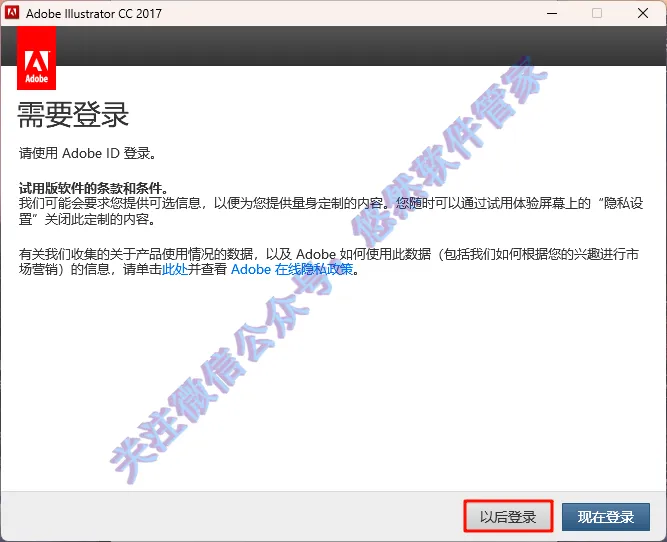Click the text 请使用 Adobe ID 登录。
667x542 pixels.
[x=88, y=153]
